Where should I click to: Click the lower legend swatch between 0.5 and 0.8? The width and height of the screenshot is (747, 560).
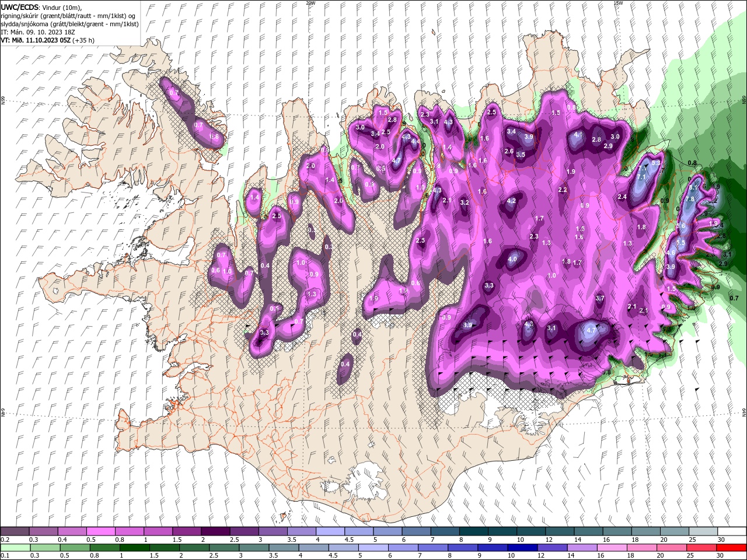tap(75, 548)
